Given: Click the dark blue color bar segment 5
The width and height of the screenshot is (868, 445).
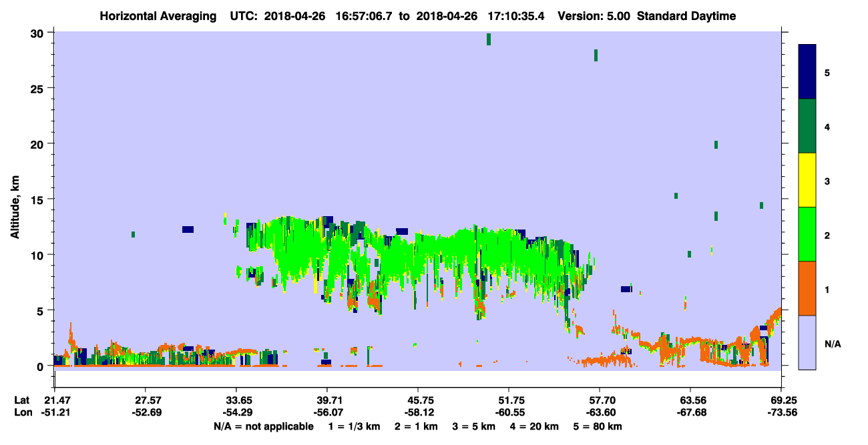Looking at the screenshot, I should 807,72.
